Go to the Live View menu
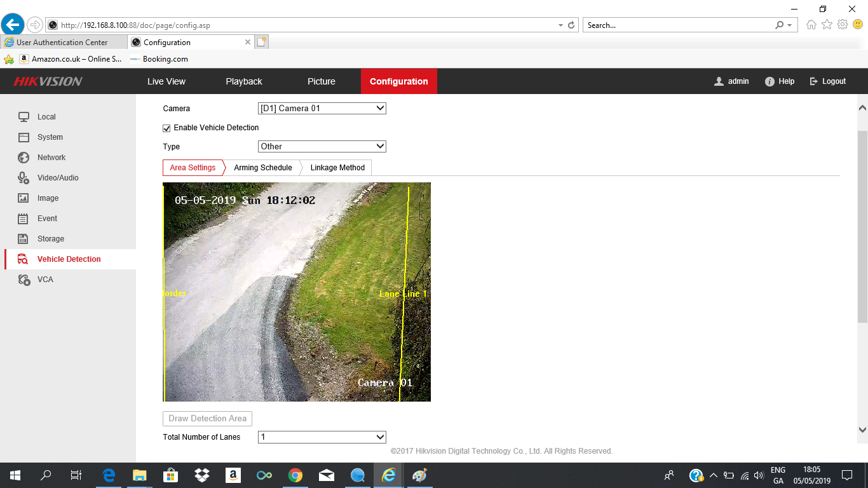This screenshot has width=868, height=488. coord(166,81)
